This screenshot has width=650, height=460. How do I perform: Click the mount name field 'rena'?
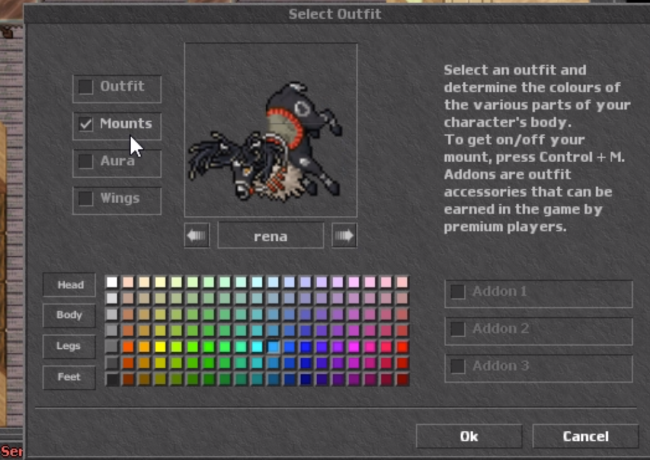271,236
